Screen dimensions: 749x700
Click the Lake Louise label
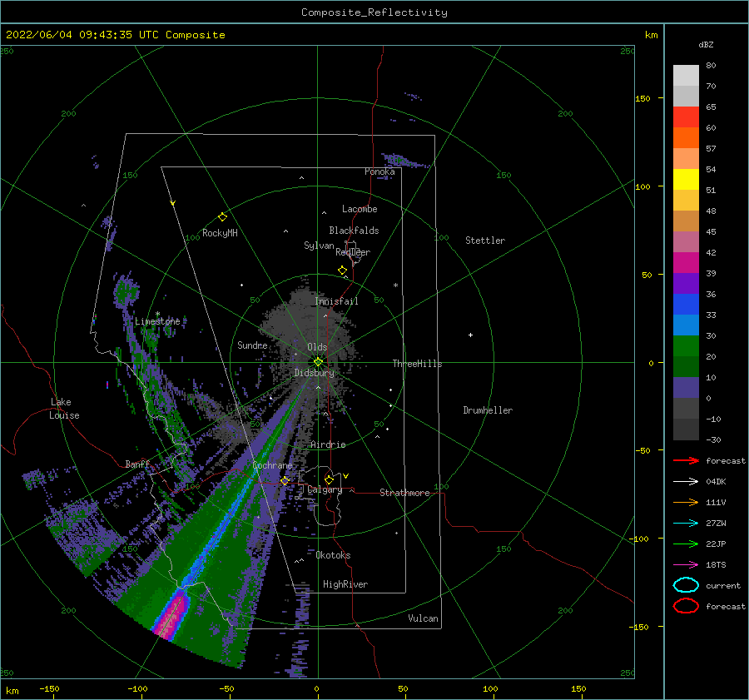[64, 409]
